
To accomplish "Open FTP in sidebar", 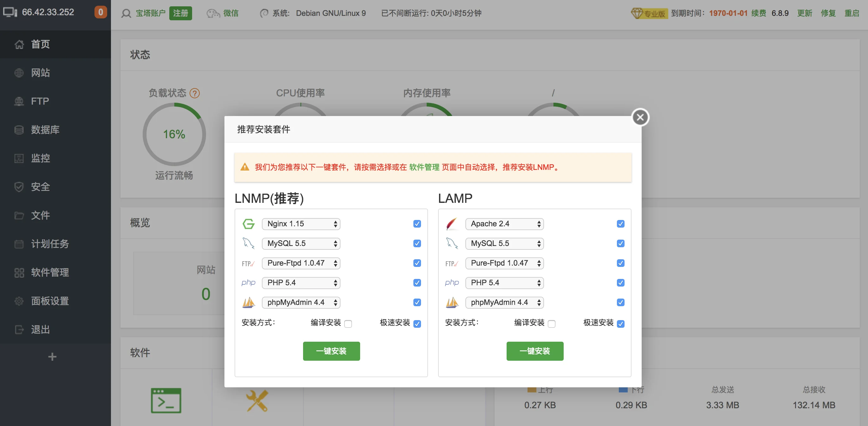I will 55,101.
